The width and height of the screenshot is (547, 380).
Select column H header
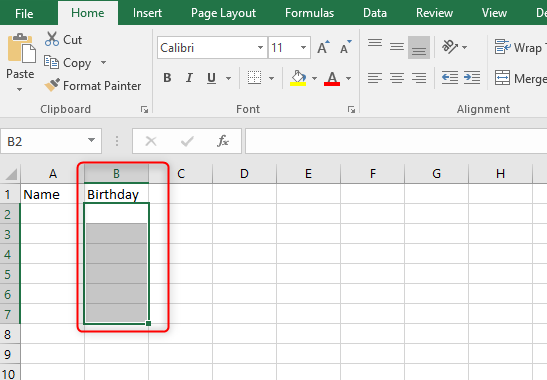pos(501,173)
